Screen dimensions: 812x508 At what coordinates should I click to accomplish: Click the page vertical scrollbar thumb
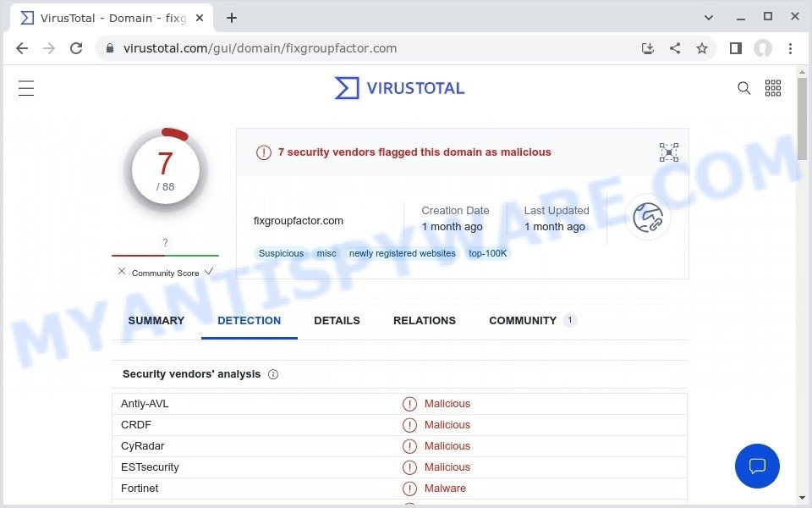coord(802,119)
